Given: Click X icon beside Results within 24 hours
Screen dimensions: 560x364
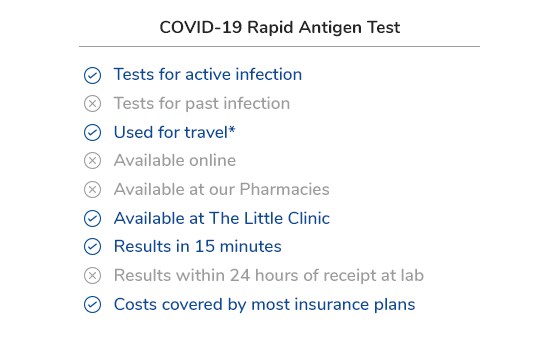Looking at the screenshot, I should (x=92, y=276).
